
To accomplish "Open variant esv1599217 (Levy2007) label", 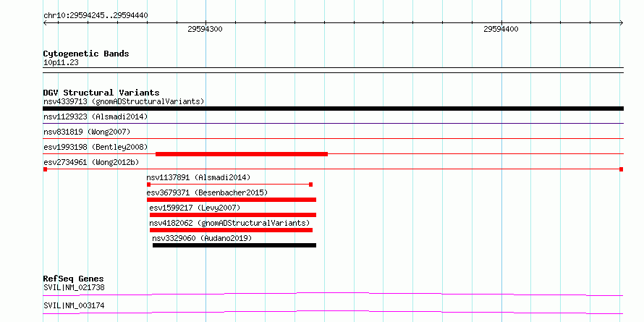I will point(195,208).
